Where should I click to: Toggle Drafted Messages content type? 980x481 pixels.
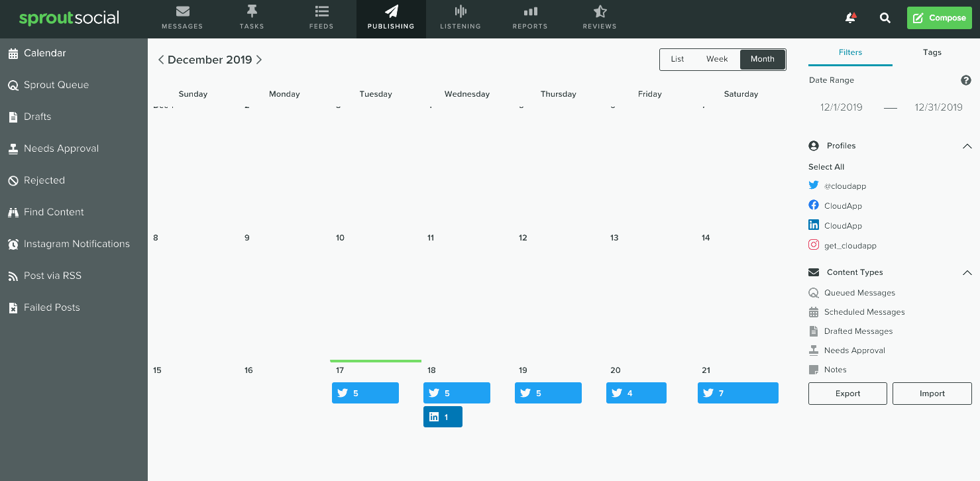(x=851, y=331)
